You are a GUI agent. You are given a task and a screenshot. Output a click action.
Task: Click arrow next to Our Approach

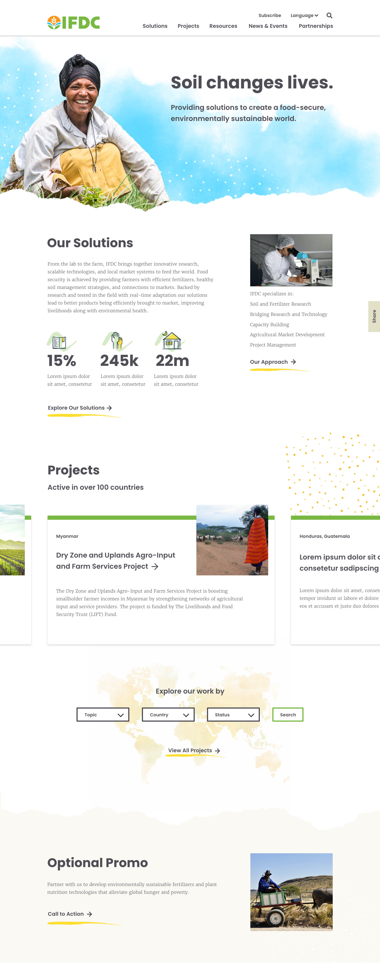click(293, 362)
